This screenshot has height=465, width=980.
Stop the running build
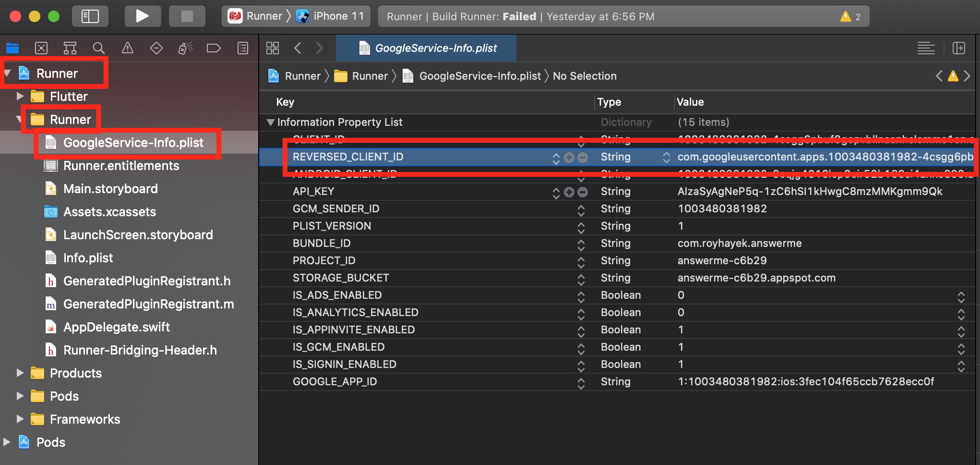(x=187, y=16)
